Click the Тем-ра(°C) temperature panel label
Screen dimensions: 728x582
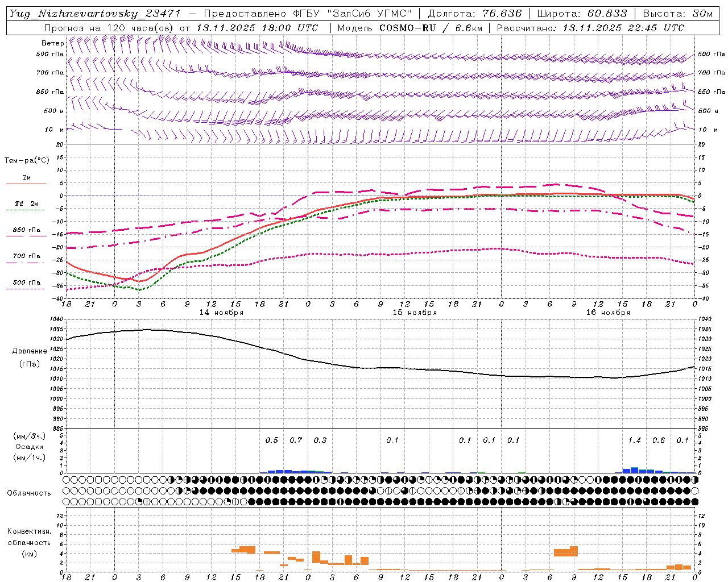pos(27,161)
